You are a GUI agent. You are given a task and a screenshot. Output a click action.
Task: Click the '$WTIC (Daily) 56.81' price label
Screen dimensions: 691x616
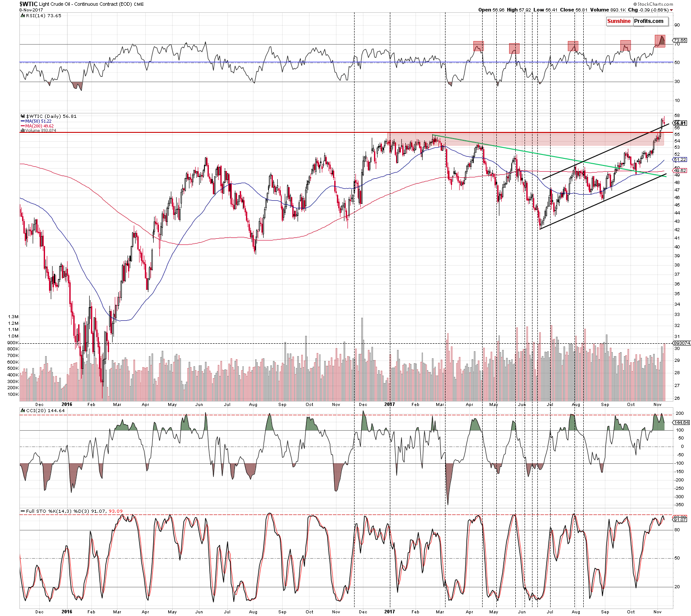51,116
